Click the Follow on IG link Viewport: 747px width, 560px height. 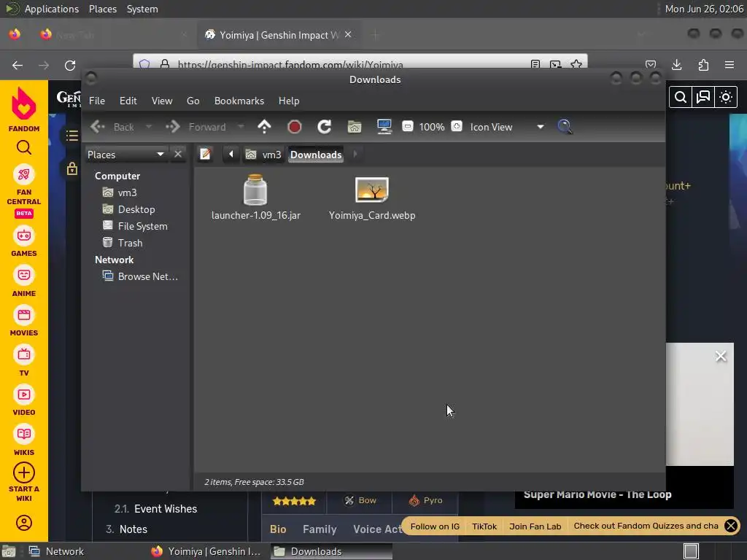pyautogui.click(x=435, y=526)
